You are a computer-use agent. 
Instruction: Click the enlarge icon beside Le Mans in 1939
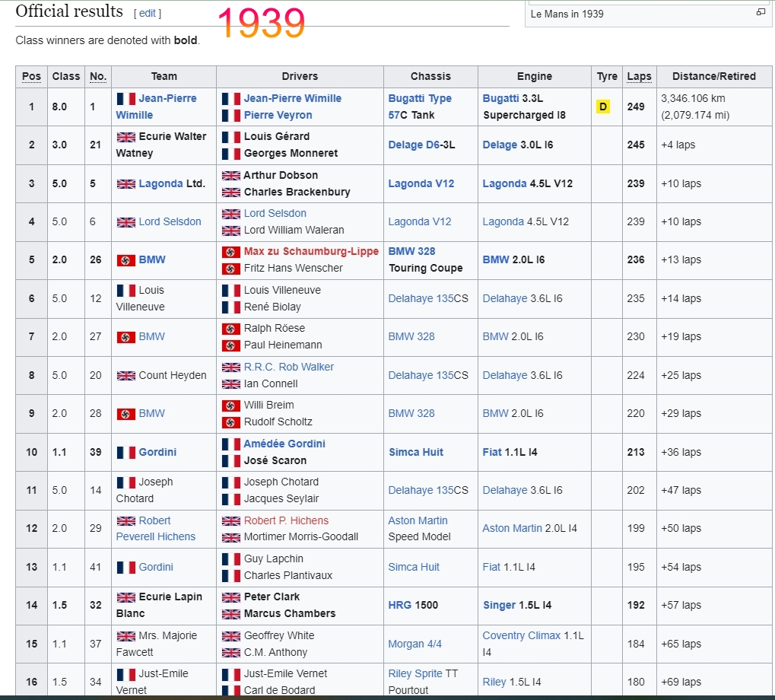(761, 12)
